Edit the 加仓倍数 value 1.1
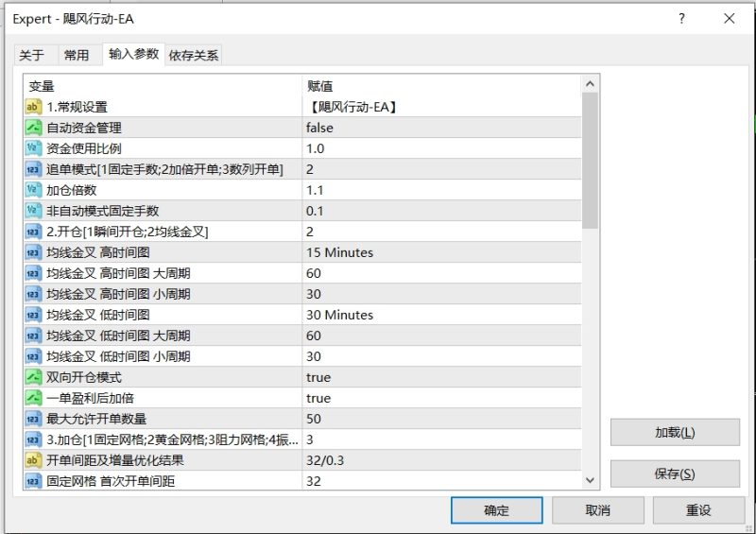This screenshot has height=534, width=756. pyautogui.click(x=441, y=190)
